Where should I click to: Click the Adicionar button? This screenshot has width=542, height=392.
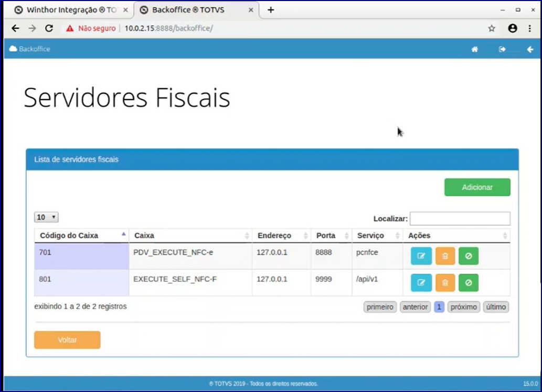[477, 187]
